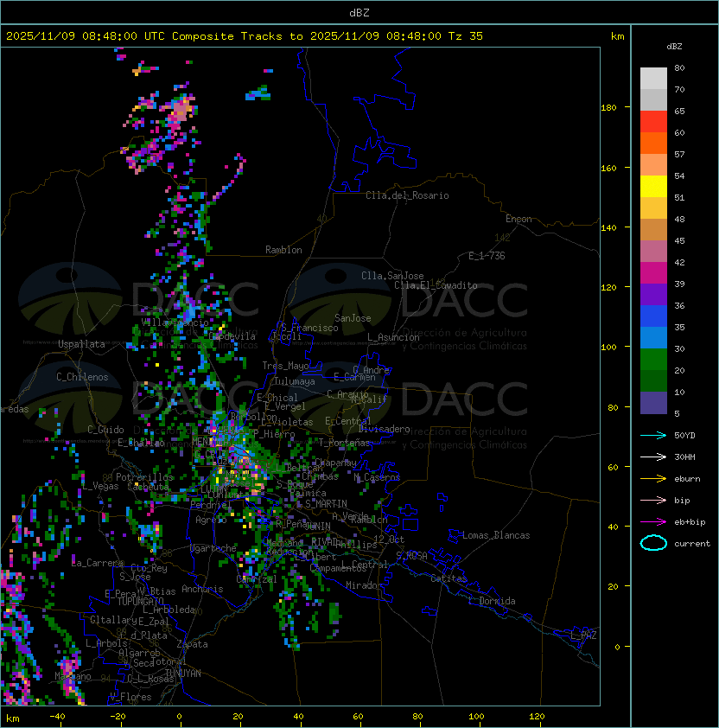The height and width of the screenshot is (728, 719).
Task: Click the 'Tres_Mayo' map label
Action: tap(285, 366)
